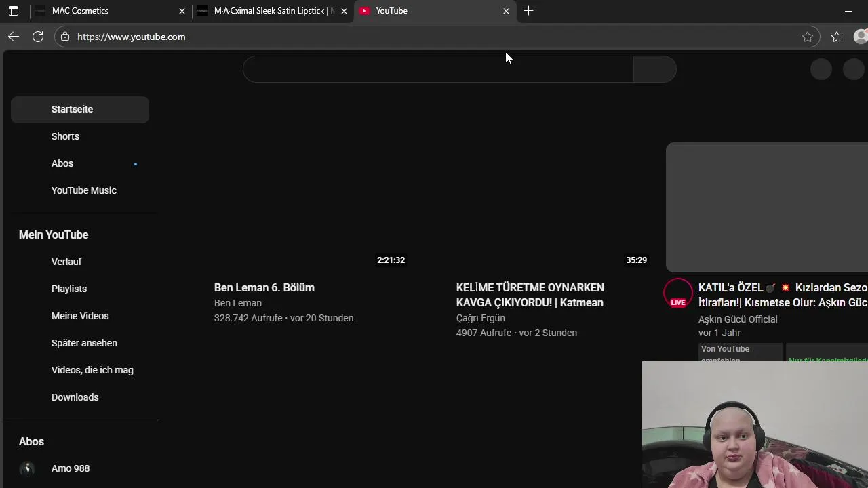Open a new tab with the plus button
868x488 pixels.
528,11
